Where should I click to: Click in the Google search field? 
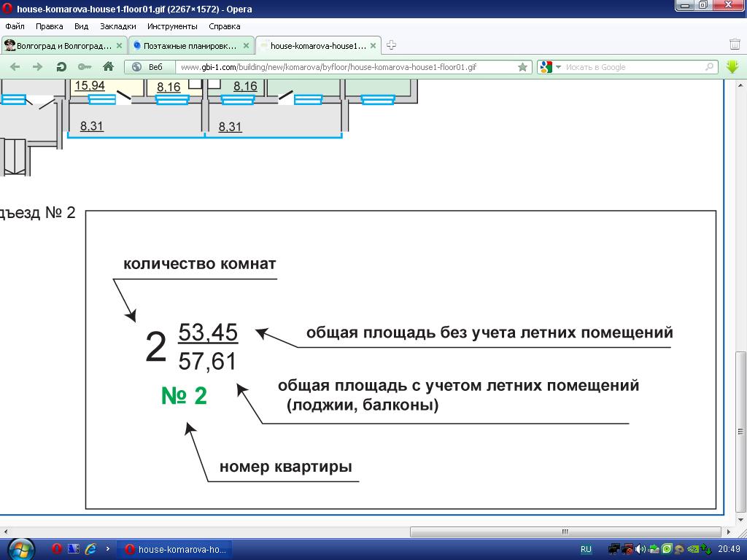[x=633, y=67]
